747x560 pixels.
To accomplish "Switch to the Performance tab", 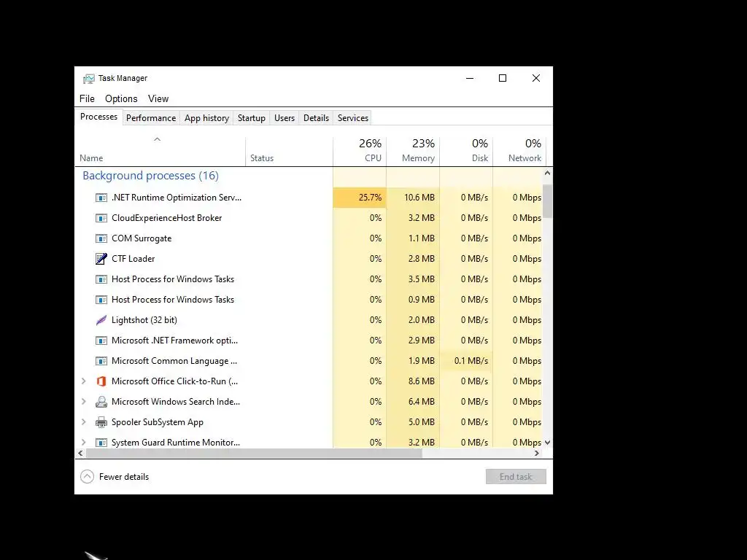I will pyautogui.click(x=151, y=118).
